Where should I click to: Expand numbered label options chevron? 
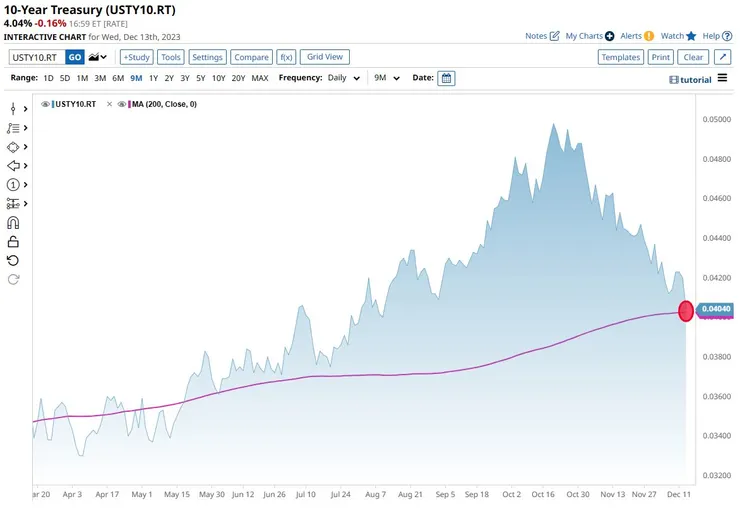point(25,185)
